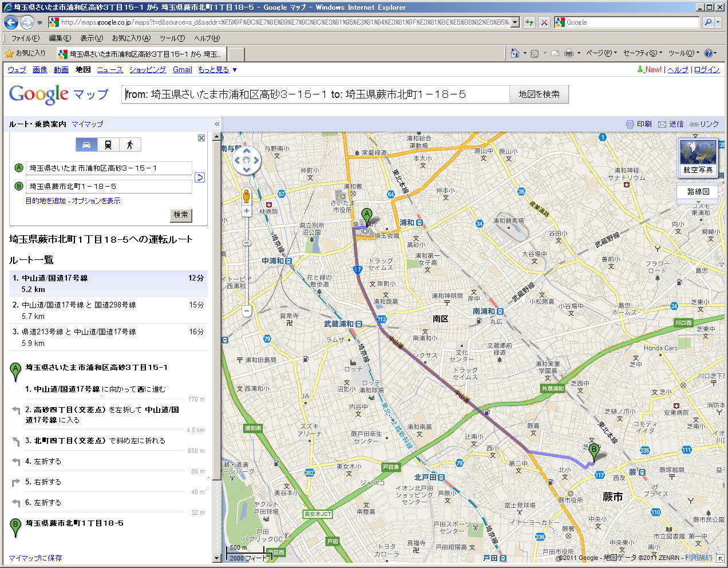Collapse the left directions panel
Screen dimensions: 728x568
click(217, 124)
